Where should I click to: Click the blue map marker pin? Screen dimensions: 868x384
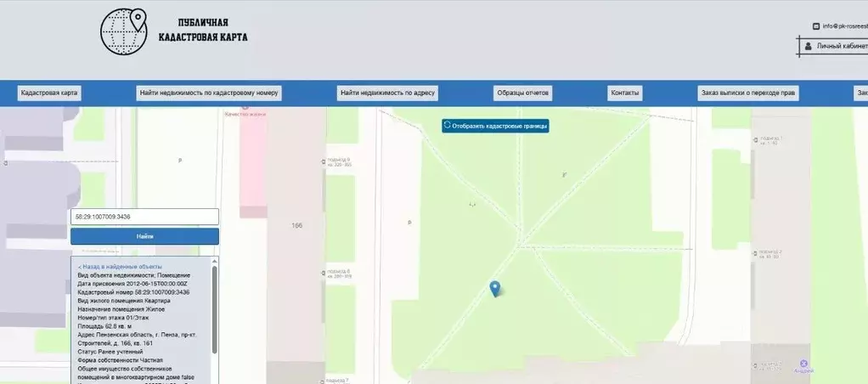click(x=495, y=289)
